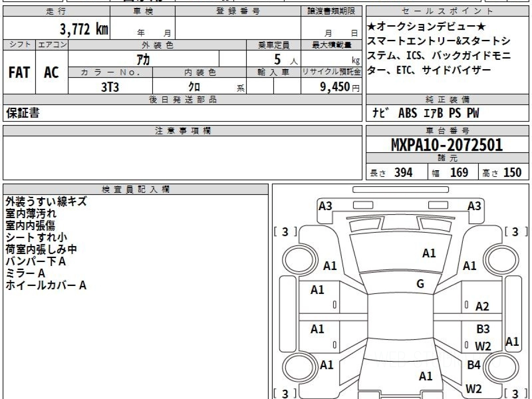Select the 走行 column header

(55, 12)
